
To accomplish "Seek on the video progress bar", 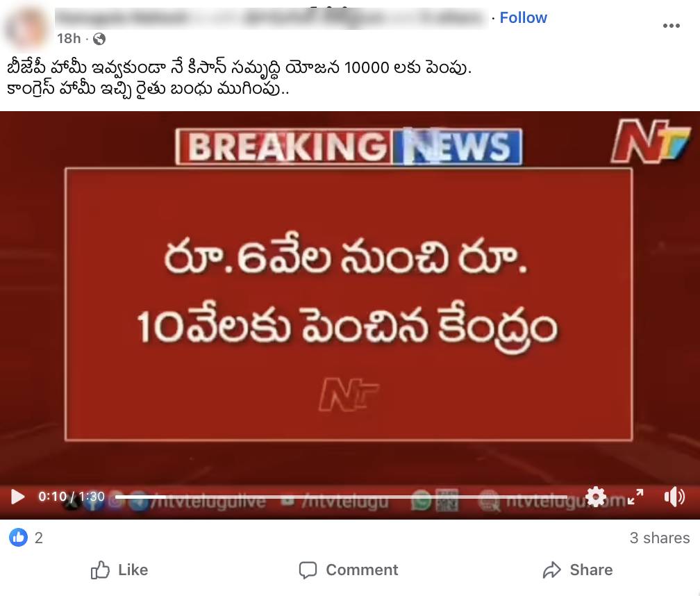I will [342, 497].
